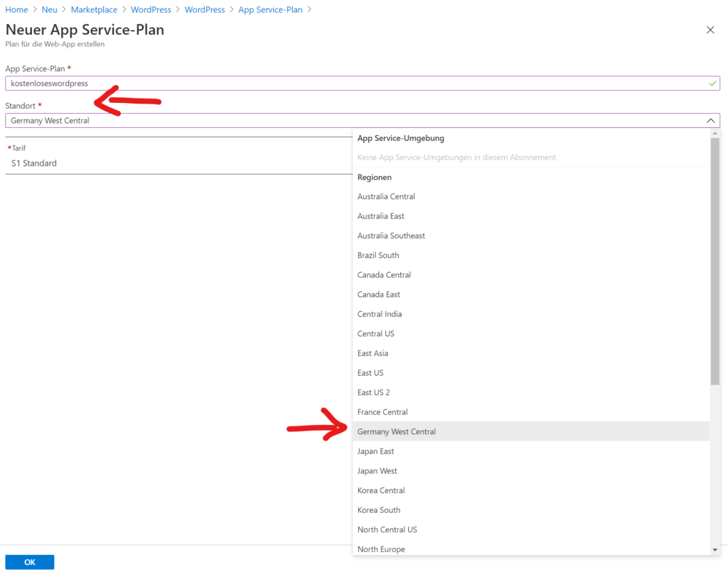728x572 pixels.
Task: Click the region list scrollbar thumb
Action: click(715, 261)
